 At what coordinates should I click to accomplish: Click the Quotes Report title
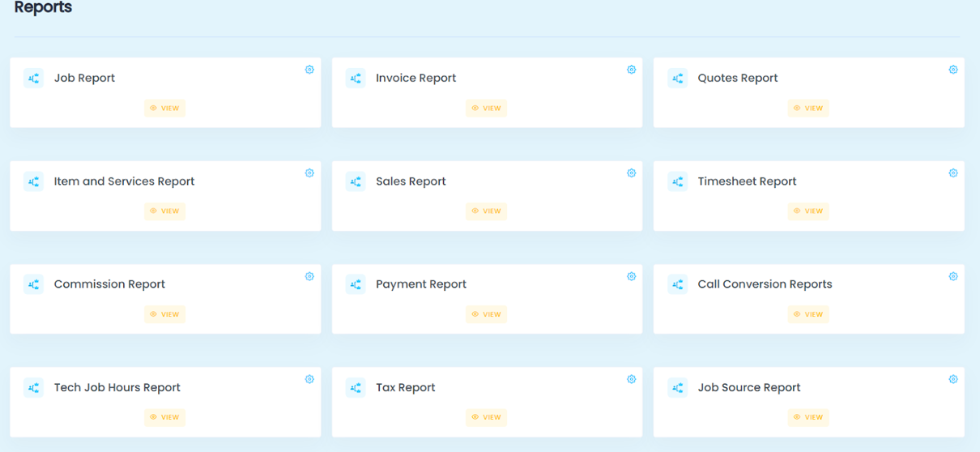click(737, 79)
